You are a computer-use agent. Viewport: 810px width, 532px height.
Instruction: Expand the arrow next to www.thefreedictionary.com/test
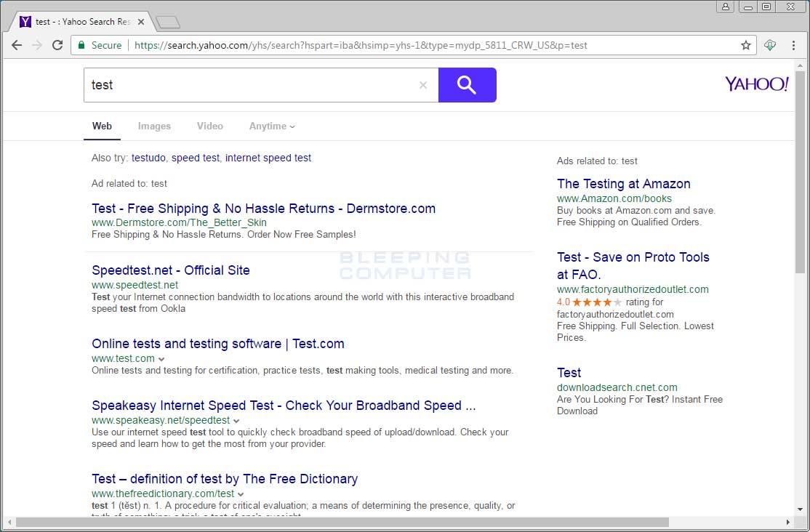[x=241, y=494]
